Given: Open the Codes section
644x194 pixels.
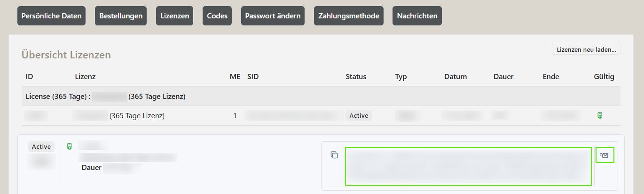Looking at the screenshot, I should [x=217, y=16].
